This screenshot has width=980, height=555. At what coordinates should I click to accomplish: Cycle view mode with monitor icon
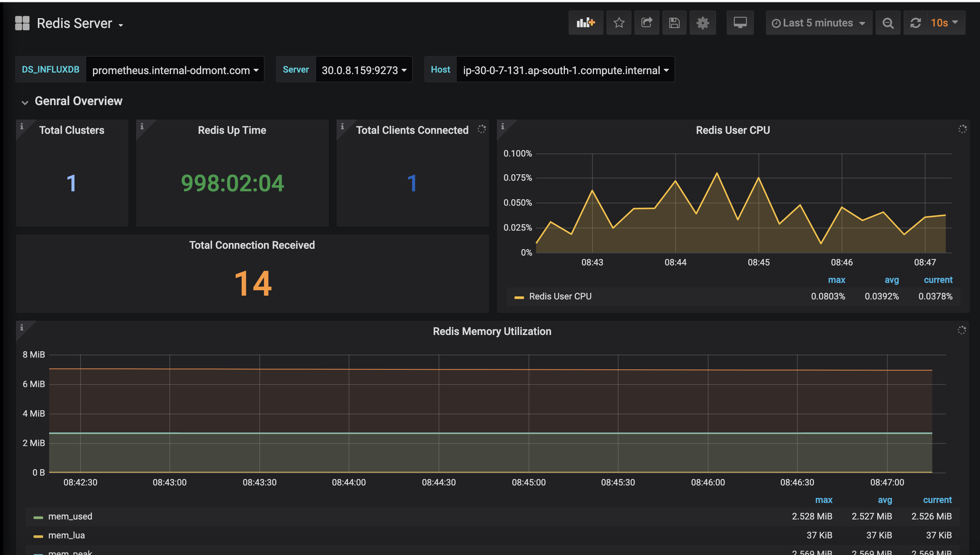(740, 23)
